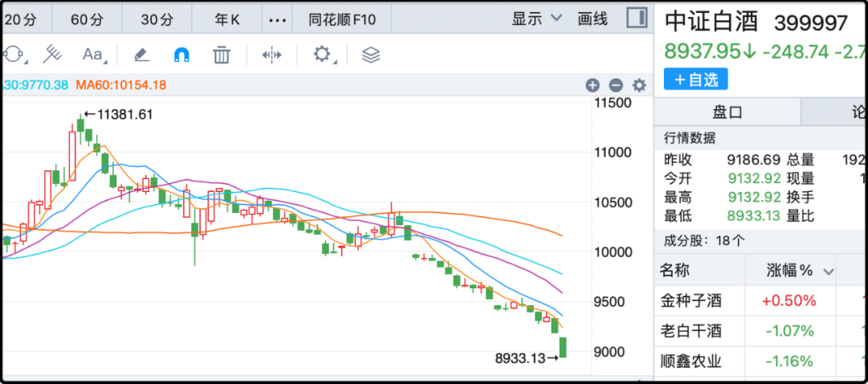Toggle the magnet snap mode
This screenshot has height=384, width=868.
click(x=182, y=55)
